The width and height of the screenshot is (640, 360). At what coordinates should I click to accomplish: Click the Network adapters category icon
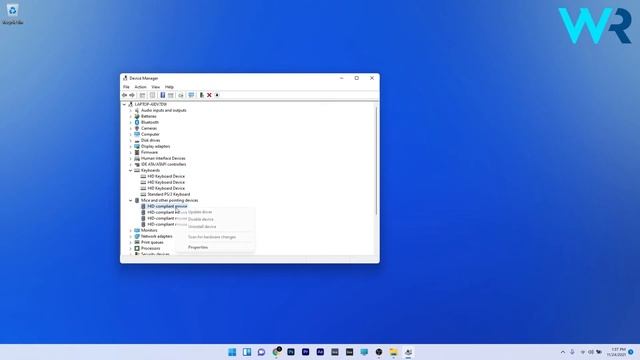(137, 236)
